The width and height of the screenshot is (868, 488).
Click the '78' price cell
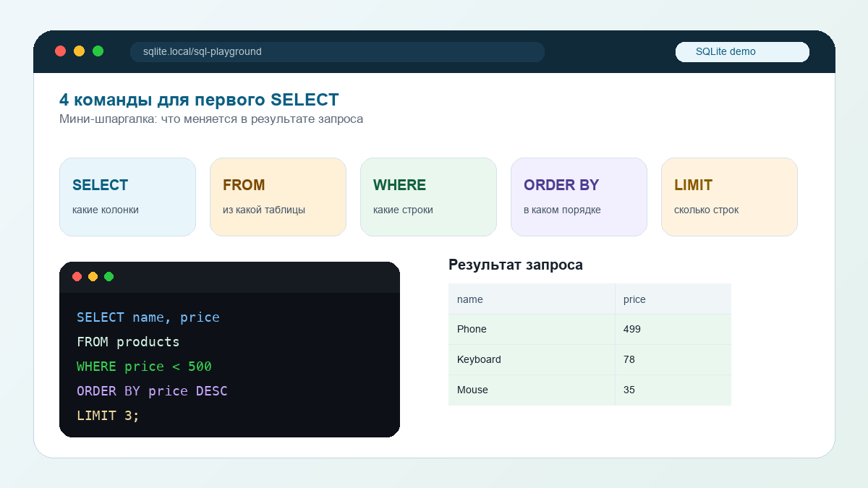[673, 360]
